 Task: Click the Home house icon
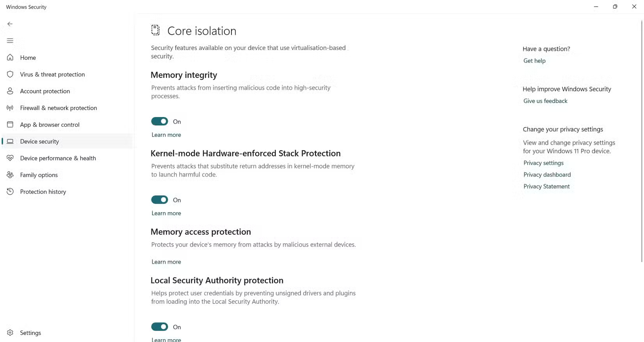point(10,57)
